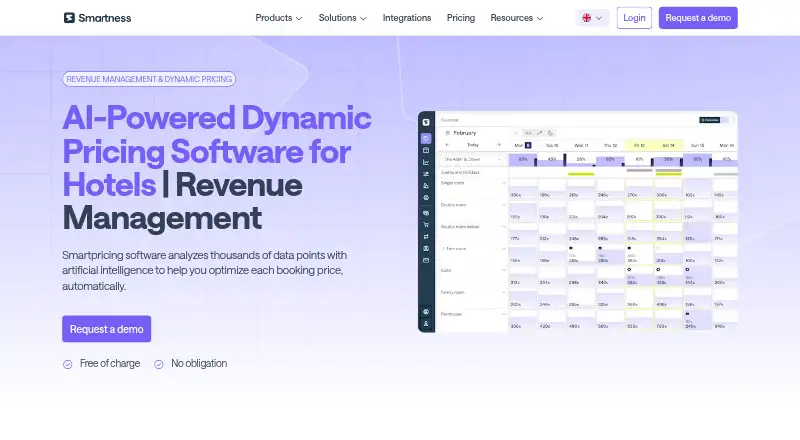The width and height of the screenshot is (800, 440).
Task: Expand the Family room row
Action: point(504,292)
